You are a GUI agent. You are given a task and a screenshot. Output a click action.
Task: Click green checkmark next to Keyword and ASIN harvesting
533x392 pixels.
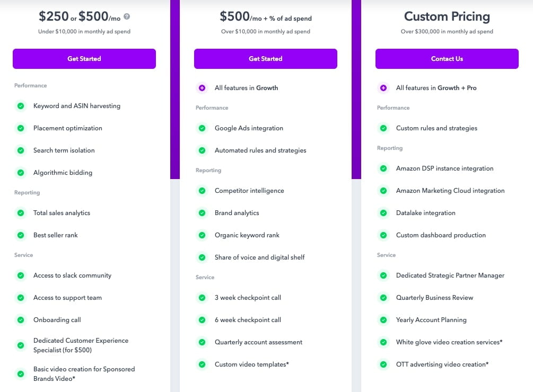click(21, 106)
